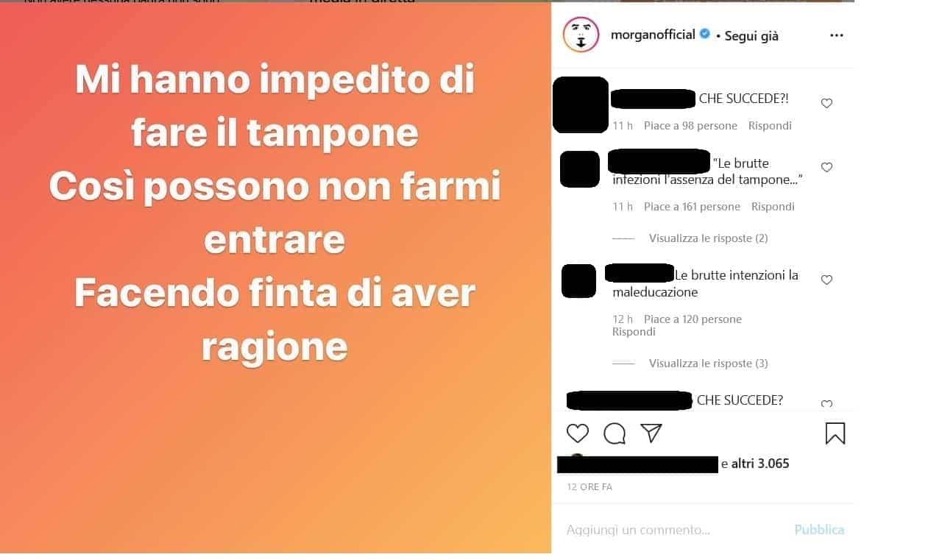
Task: Reply to the 'Le brutte infezioni' comment
Action: coord(773,207)
